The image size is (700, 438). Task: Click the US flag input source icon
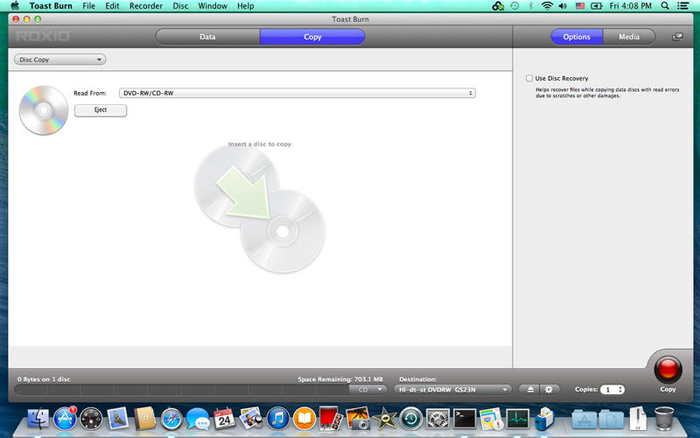tap(580, 6)
